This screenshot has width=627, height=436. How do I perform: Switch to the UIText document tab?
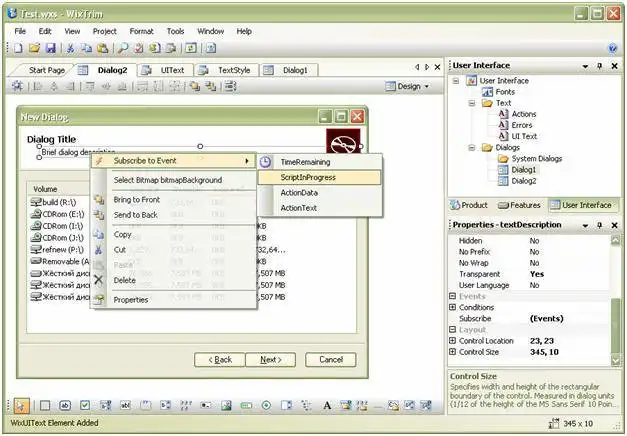[166, 70]
